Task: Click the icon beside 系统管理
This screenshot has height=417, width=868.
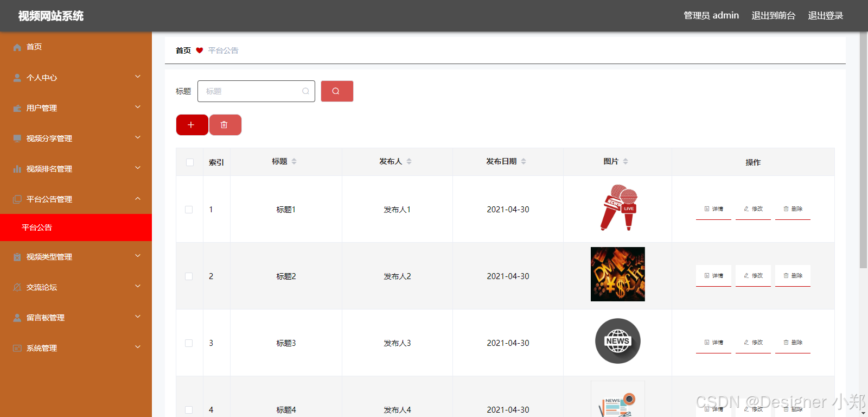Action: [17, 348]
